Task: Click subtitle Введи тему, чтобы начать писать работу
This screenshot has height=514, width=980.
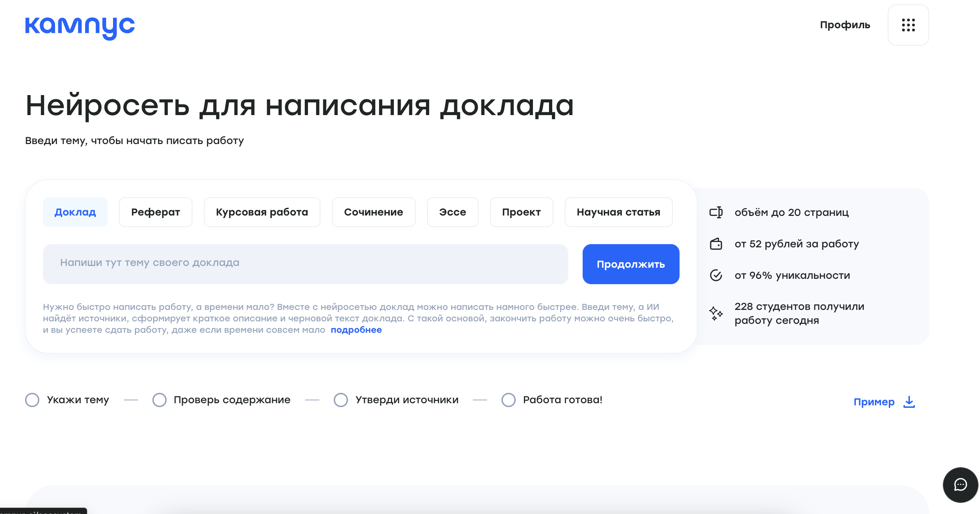Action: [x=134, y=141]
